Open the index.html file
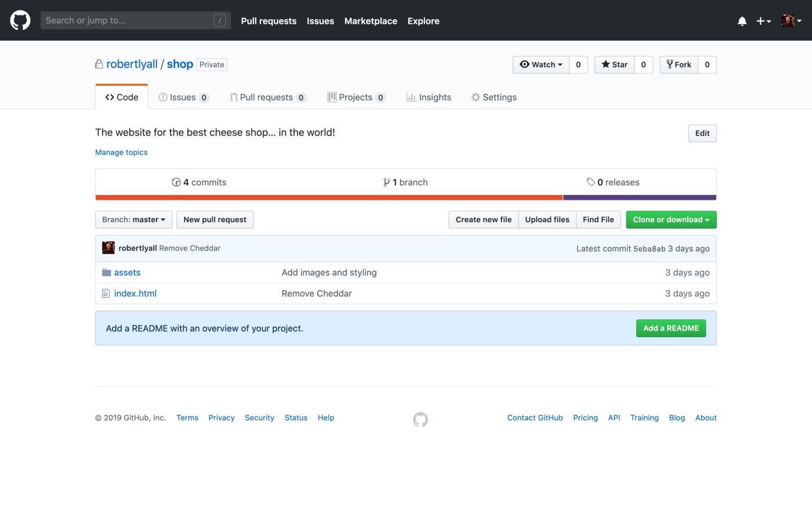Viewport: 812px width, 508px height. [135, 293]
